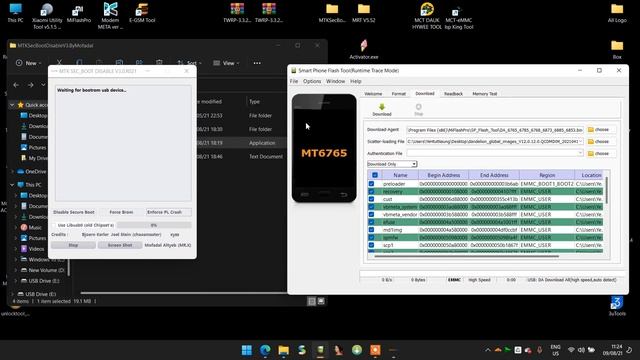Expand the Scatter-loading File path dropdown
The width and height of the screenshot is (640, 360).
(580, 141)
